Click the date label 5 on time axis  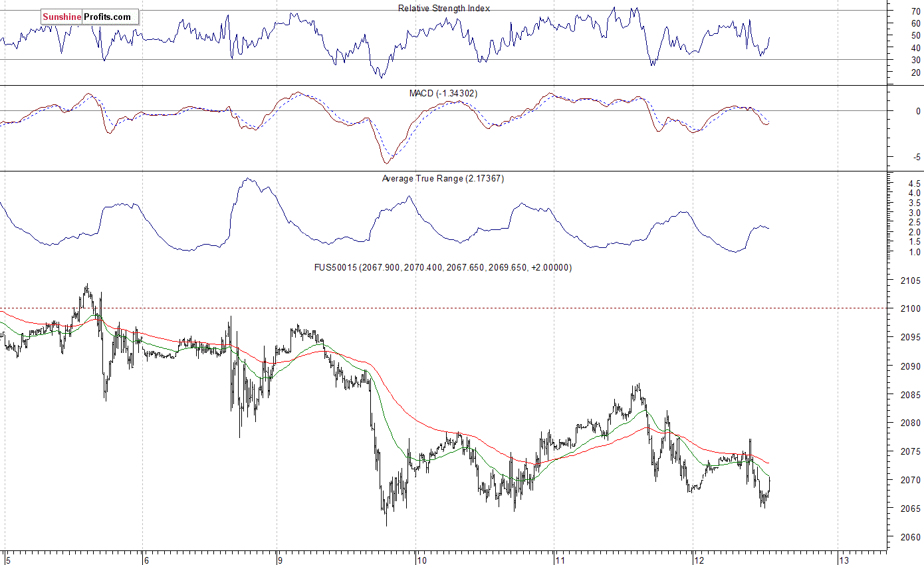tap(7, 560)
